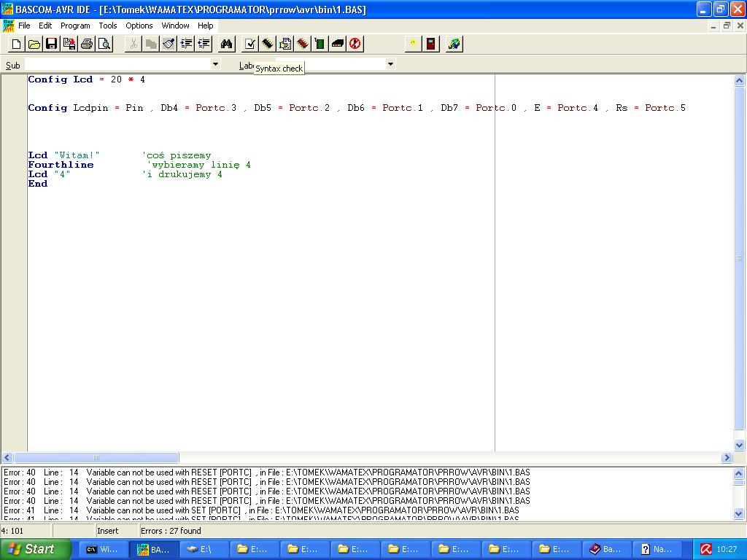The image size is (747, 560).
Task: Click the Compile program chip icon
Action: [268, 44]
